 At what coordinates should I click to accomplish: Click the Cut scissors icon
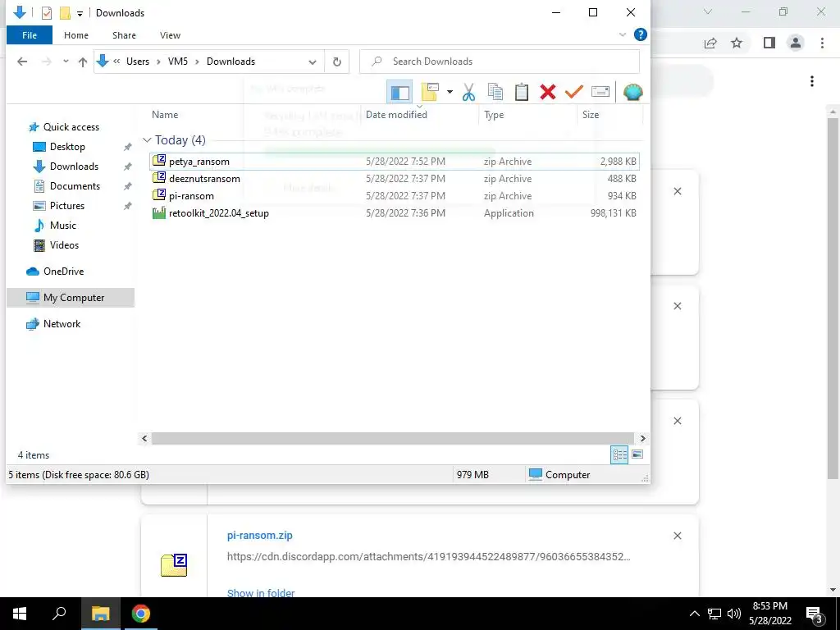468,92
